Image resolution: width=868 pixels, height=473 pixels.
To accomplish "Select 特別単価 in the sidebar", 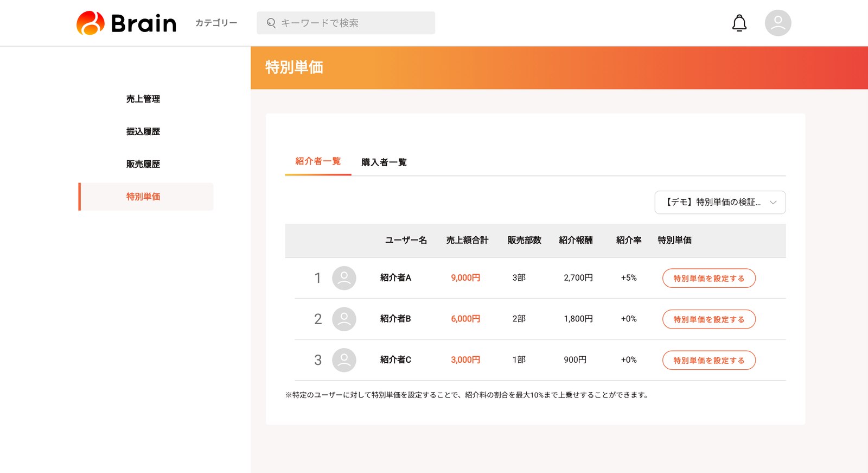I will click(x=146, y=197).
